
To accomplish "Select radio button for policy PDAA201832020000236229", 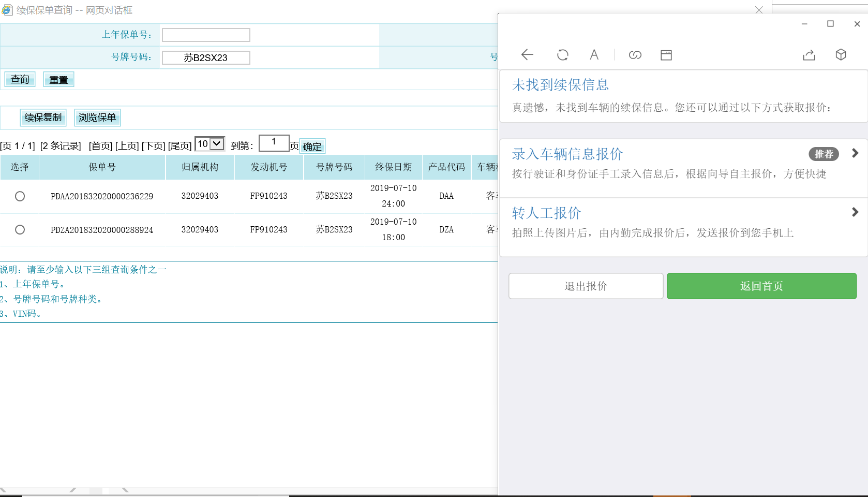I will click(x=20, y=196).
